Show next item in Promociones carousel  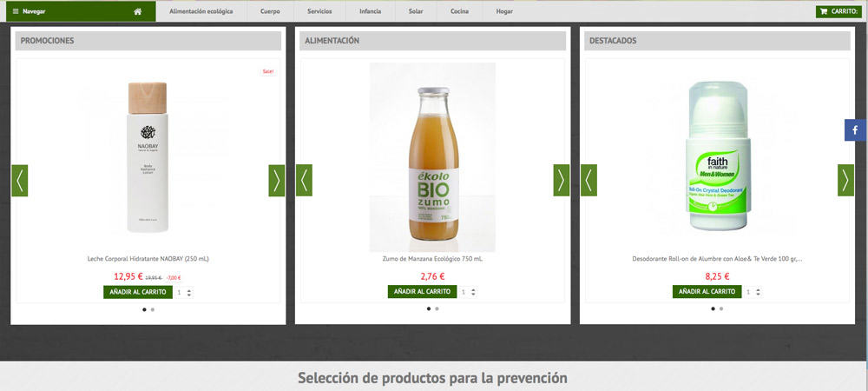277,181
